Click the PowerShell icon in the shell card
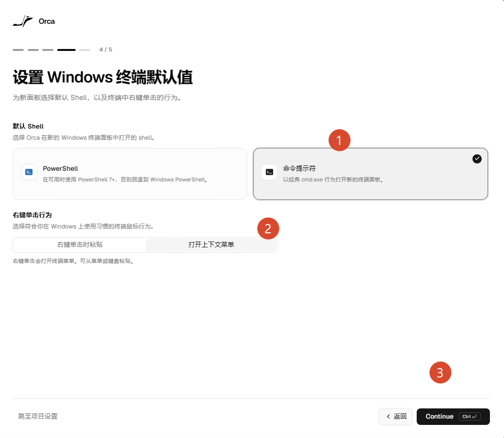The height and width of the screenshot is (438, 504). pos(29,172)
